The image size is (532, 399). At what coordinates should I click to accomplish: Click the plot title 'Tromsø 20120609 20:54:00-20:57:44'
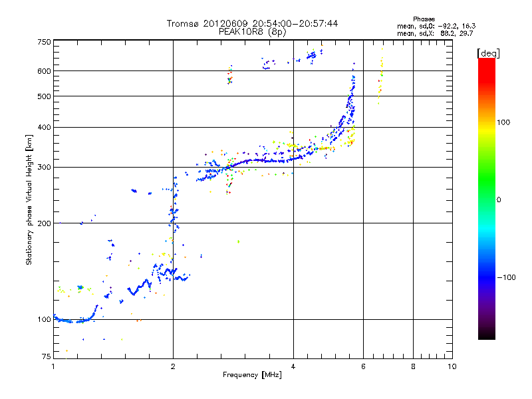(x=252, y=23)
